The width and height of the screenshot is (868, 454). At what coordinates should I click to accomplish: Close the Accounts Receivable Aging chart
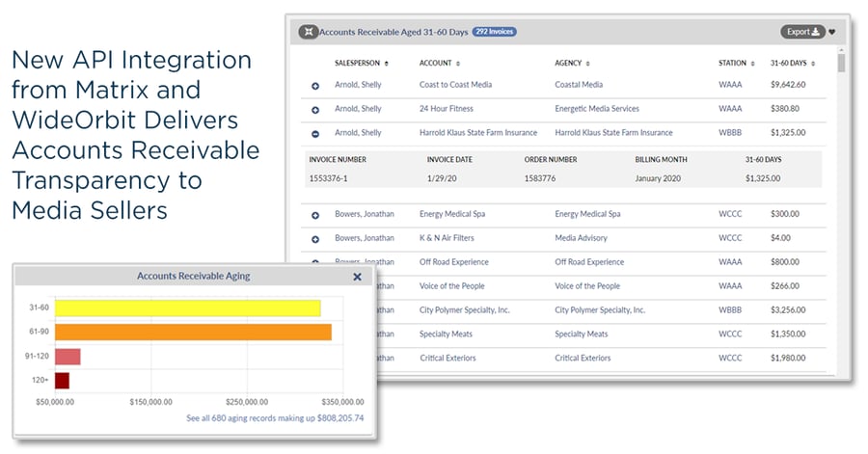[x=357, y=277]
